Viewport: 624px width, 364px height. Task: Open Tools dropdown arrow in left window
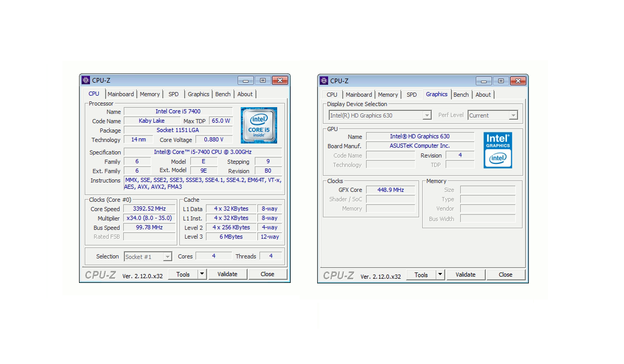[202, 274]
